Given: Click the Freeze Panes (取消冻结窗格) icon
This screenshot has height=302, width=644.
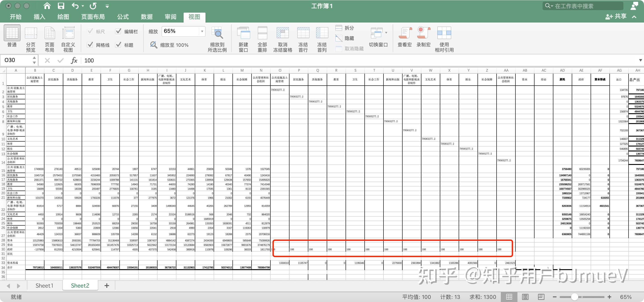Looking at the screenshot, I should [283, 33].
